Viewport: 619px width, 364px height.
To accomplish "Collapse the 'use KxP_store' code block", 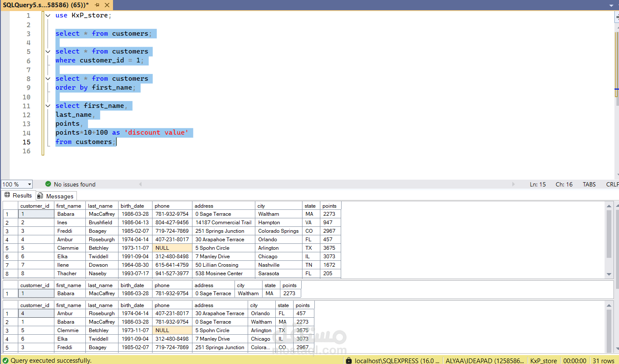I will pos(48,16).
